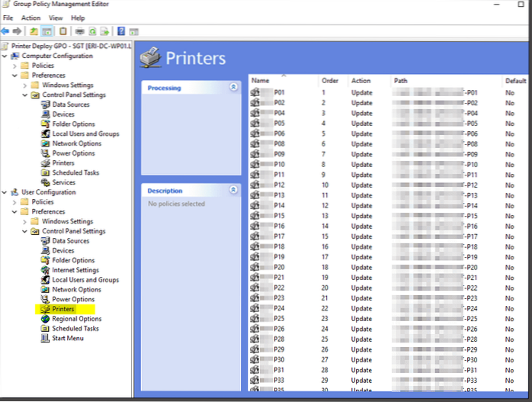This screenshot has height=402, width=532.
Task: Sort list by Path column header
Action: pos(401,80)
